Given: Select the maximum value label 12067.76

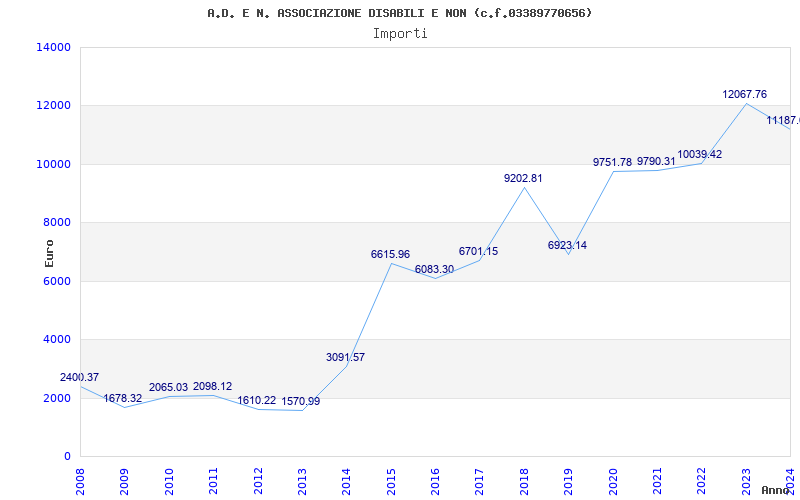Looking at the screenshot, I should (744, 94).
